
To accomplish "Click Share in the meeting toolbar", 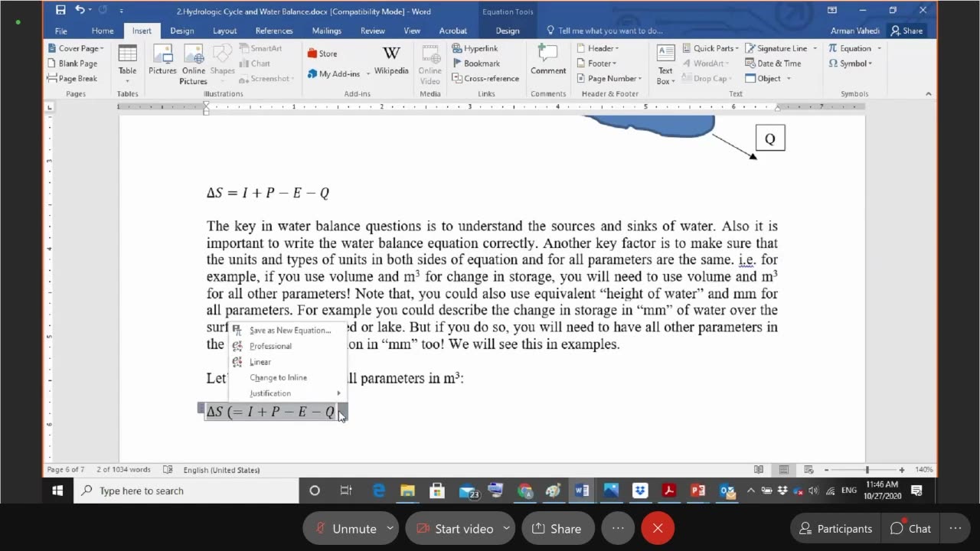I will tap(557, 528).
